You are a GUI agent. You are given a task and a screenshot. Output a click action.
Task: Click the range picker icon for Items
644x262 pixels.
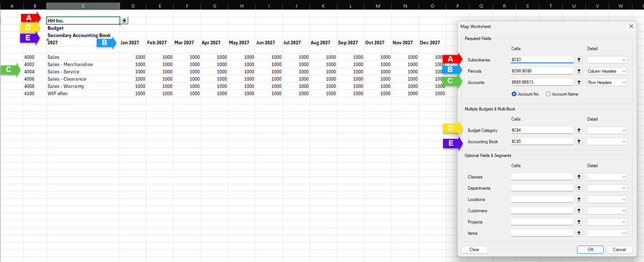(579, 234)
